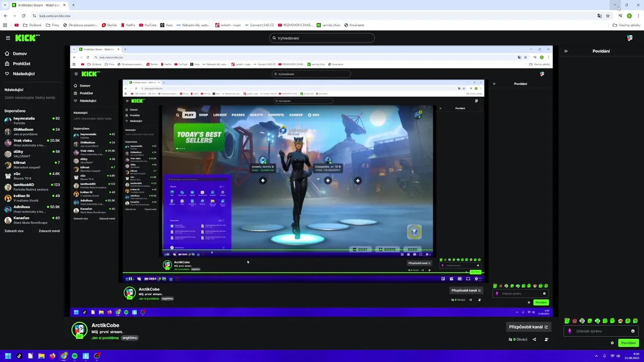Open the profile avatar in Kick header
Viewport: 644px width, 362px height.
pyautogui.click(x=629, y=38)
